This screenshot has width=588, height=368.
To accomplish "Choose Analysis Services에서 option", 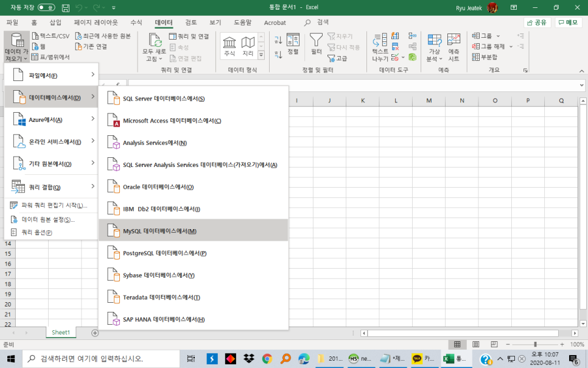I will click(x=194, y=143).
